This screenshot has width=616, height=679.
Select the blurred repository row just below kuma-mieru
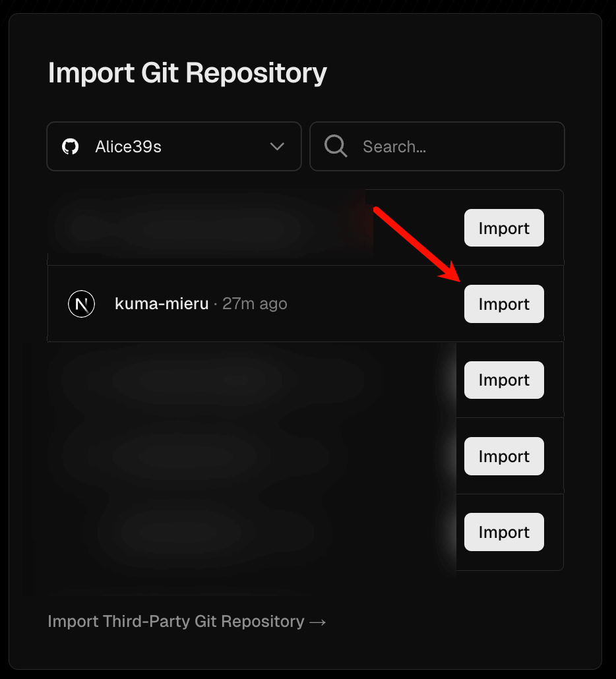[x=305, y=380]
